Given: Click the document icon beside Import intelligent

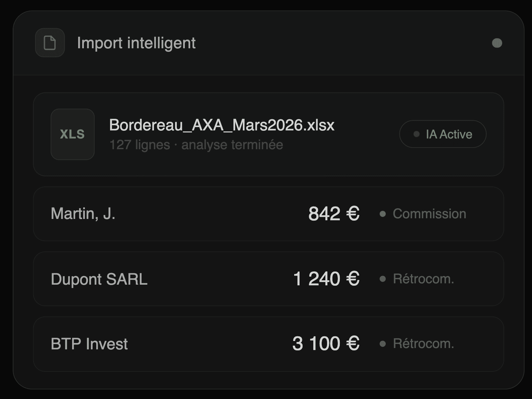Looking at the screenshot, I should pos(50,43).
